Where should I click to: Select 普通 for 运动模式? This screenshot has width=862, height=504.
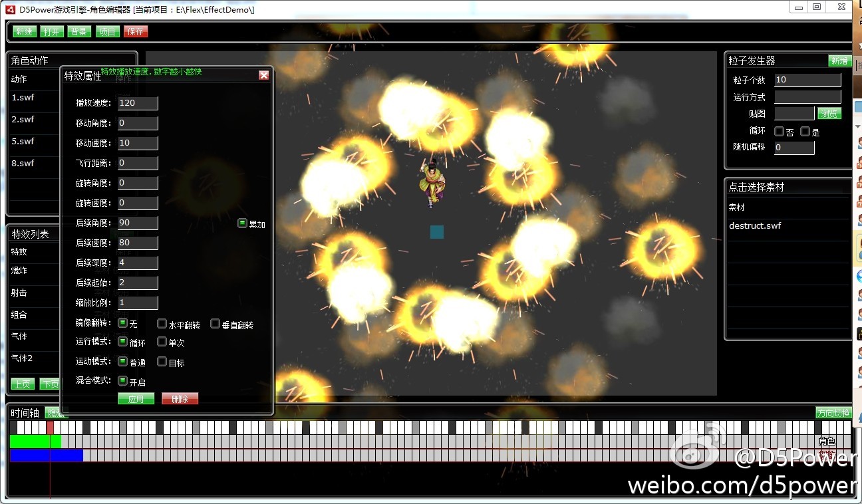122,362
